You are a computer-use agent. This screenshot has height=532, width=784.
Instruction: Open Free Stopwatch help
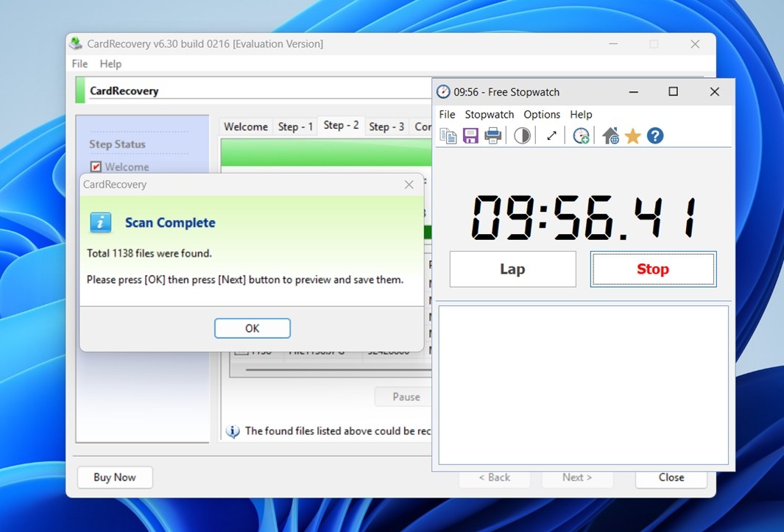[x=654, y=135]
